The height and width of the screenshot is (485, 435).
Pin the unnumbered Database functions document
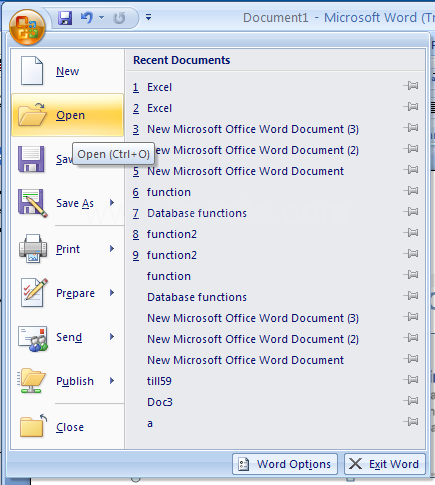point(411,296)
